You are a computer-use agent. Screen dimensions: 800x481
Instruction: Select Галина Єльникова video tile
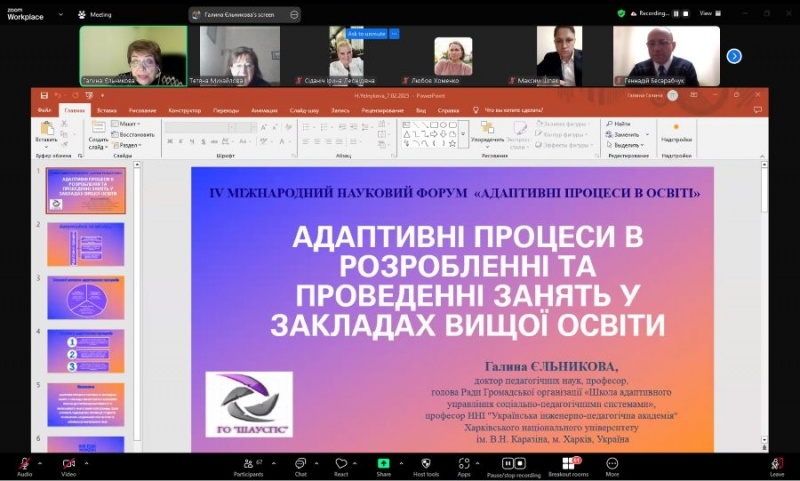point(134,56)
